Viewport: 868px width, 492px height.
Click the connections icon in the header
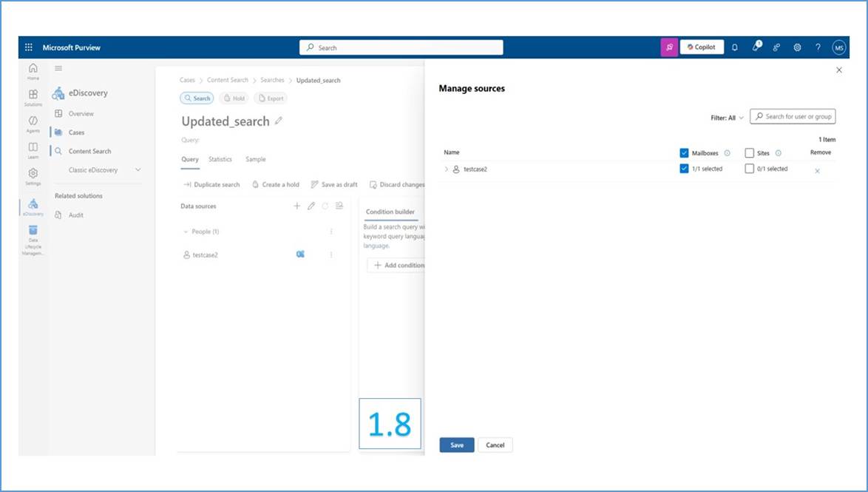(776, 47)
